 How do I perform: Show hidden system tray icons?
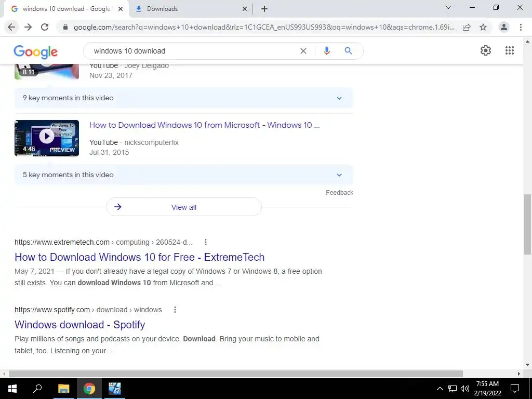coord(440,389)
